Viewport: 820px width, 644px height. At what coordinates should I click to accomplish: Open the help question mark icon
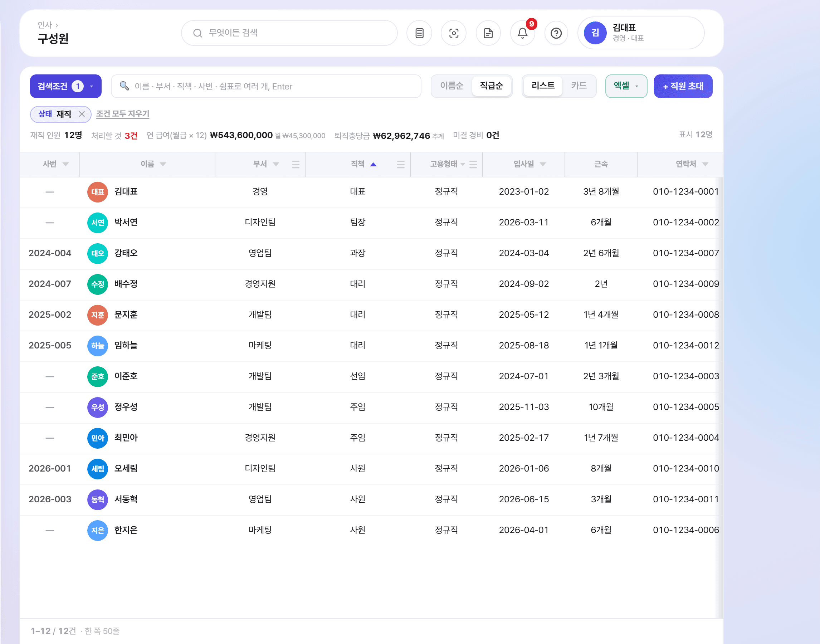click(x=556, y=33)
